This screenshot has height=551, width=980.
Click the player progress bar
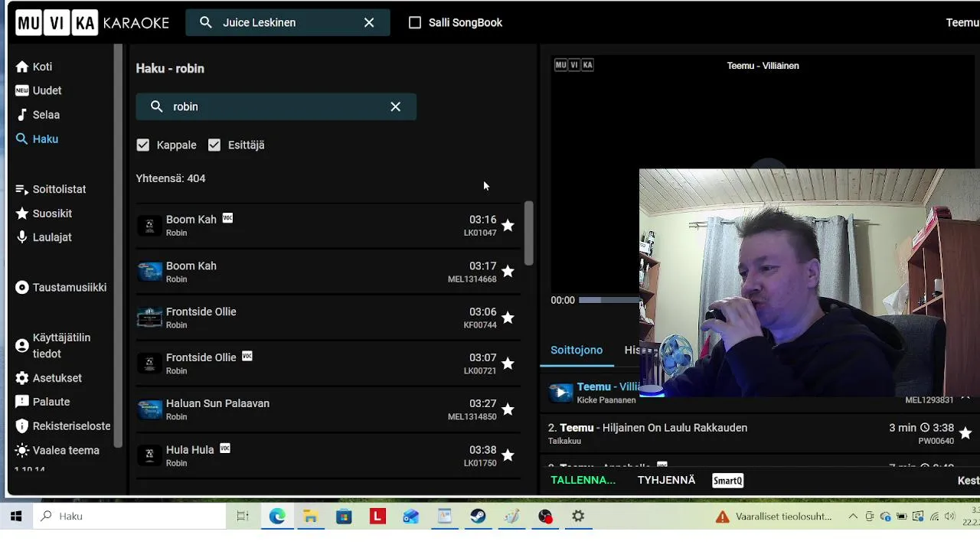coord(609,300)
